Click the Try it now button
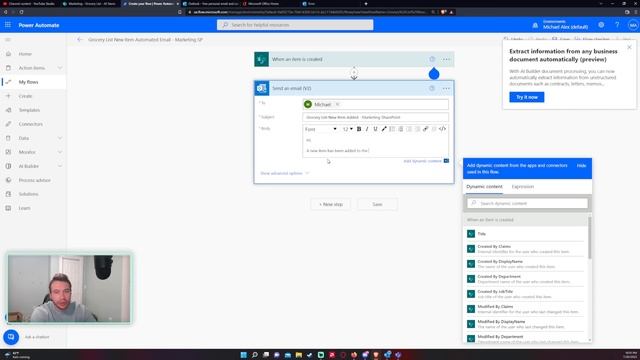This screenshot has height=360, width=640. click(527, 97)
